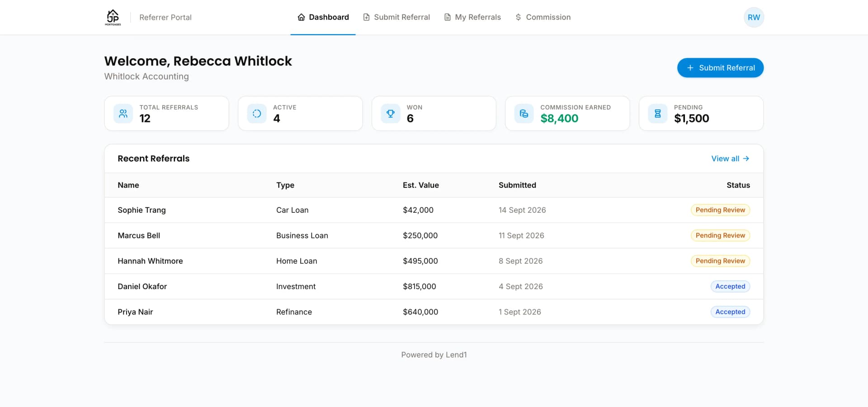Click Sophie Trang's Pending Review badge
868x407 pixels.
click(720, 210)
